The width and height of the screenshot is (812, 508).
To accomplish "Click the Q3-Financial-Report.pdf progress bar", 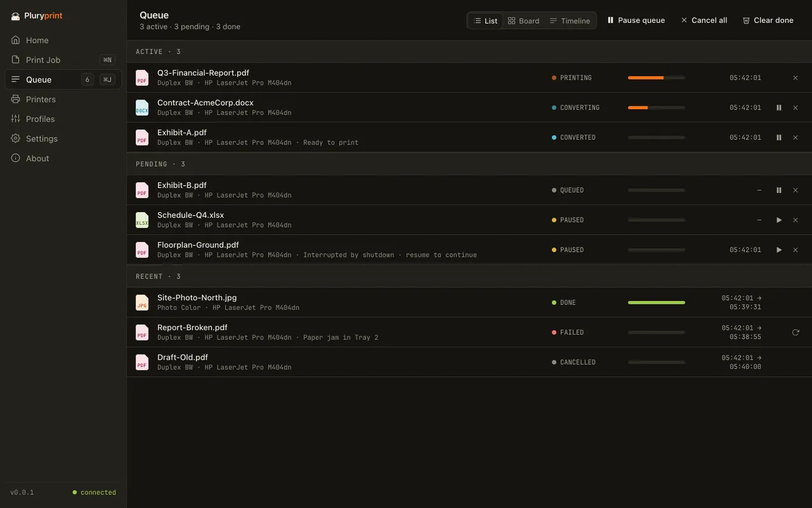I will coord(657,77).
